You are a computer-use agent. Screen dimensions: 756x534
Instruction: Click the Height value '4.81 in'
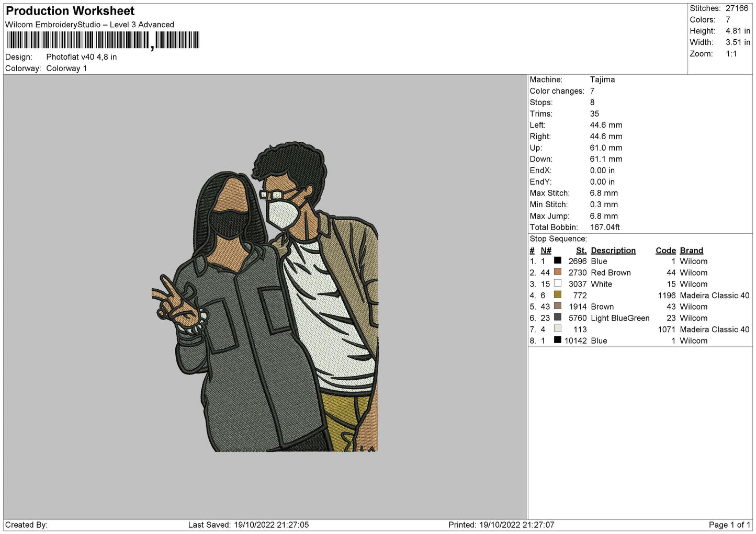[738, 31]
